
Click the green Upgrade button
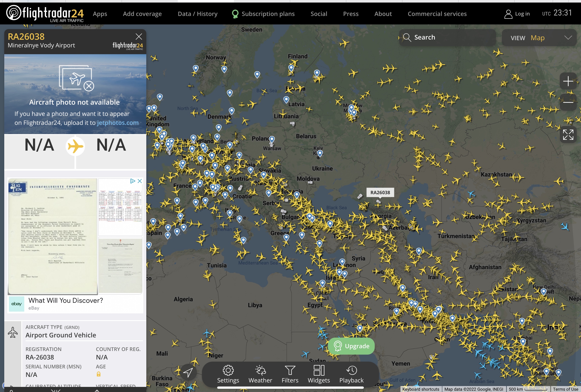(351, 346)
